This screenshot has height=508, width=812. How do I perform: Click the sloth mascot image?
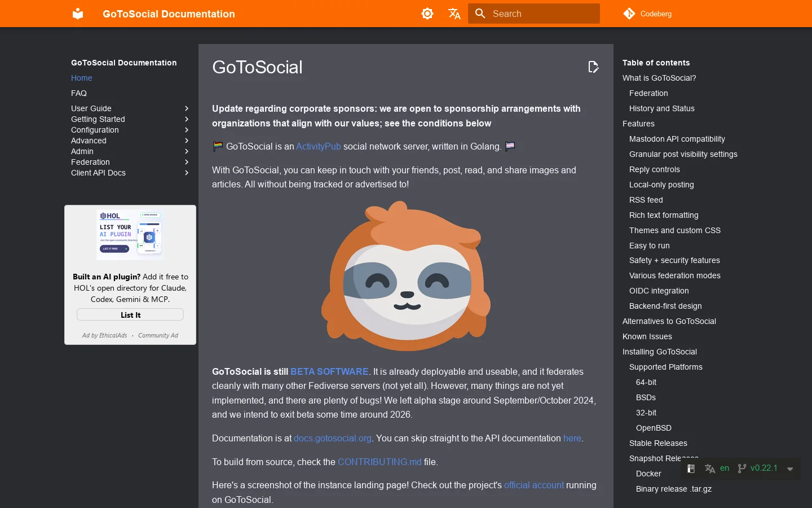pyautogui.click(x=406, y=277)
